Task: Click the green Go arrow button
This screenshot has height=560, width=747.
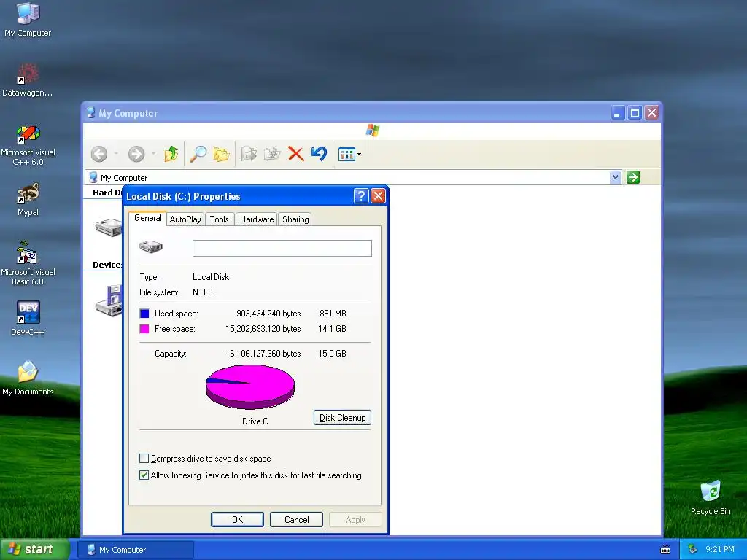Action: click(x=632, y=177)
